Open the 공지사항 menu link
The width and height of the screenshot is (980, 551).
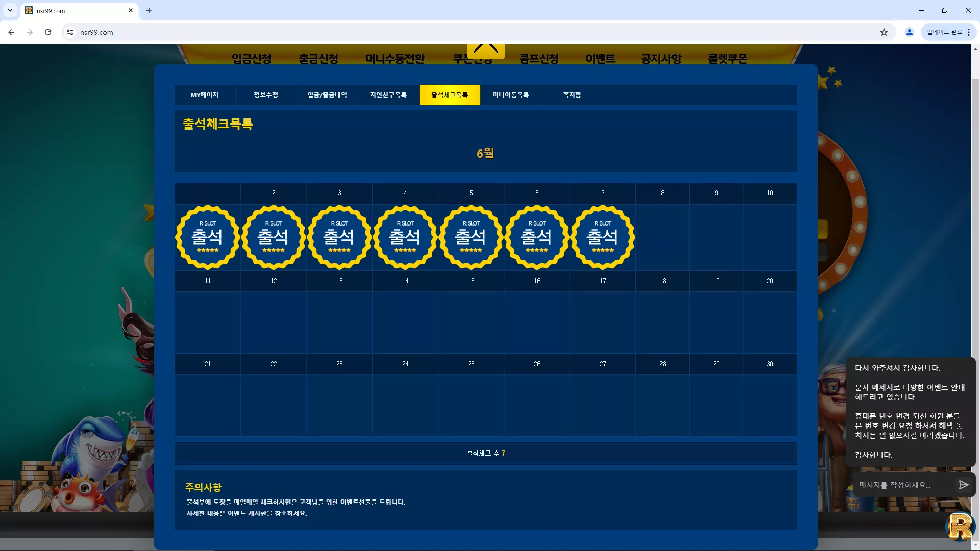coord(661,58)
